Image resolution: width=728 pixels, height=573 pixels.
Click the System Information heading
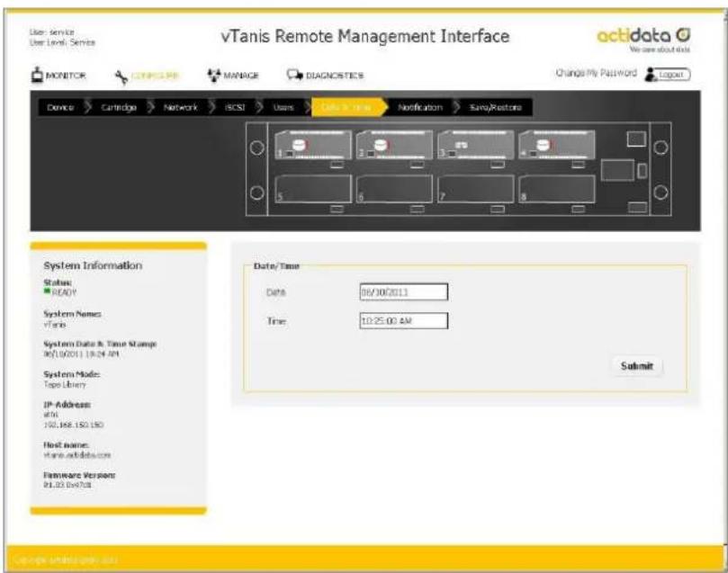point(93,265)
